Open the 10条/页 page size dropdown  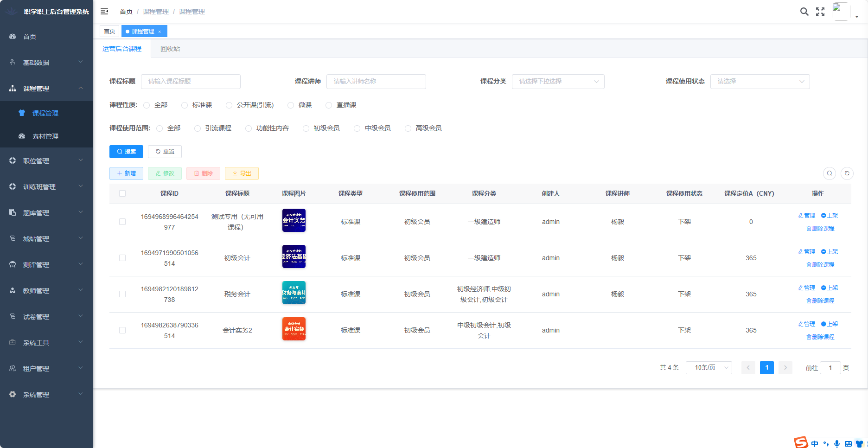click(709, 368)
